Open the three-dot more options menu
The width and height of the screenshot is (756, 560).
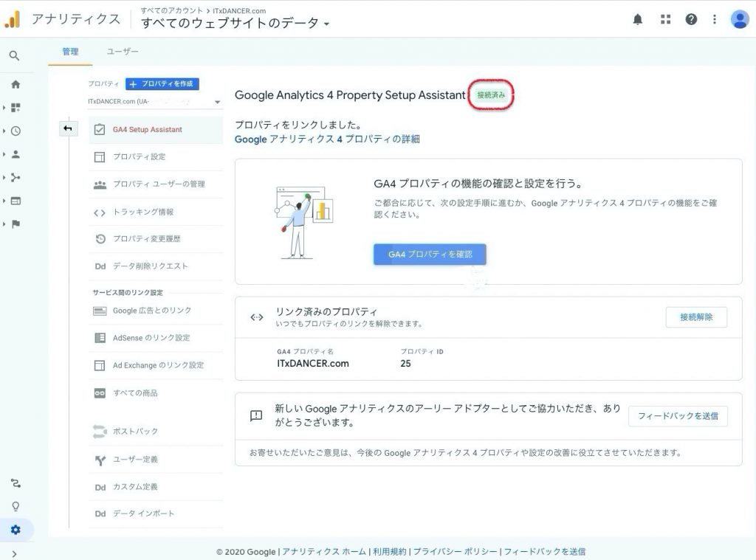[714, 20]
